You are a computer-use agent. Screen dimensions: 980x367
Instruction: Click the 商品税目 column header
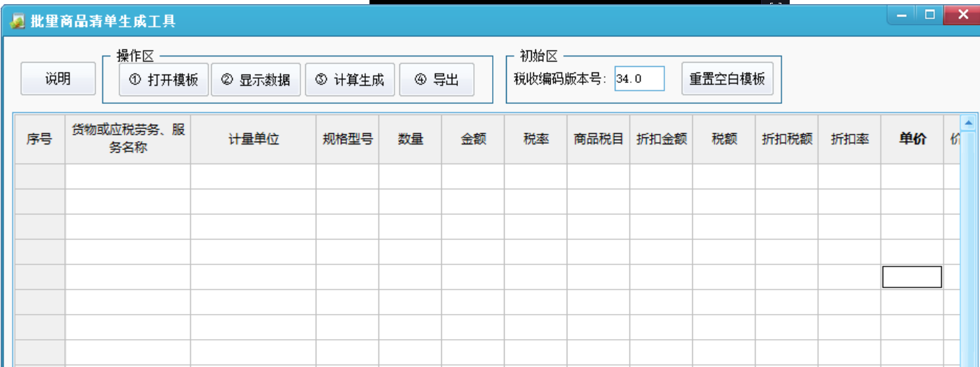click(x=598, y=139)
